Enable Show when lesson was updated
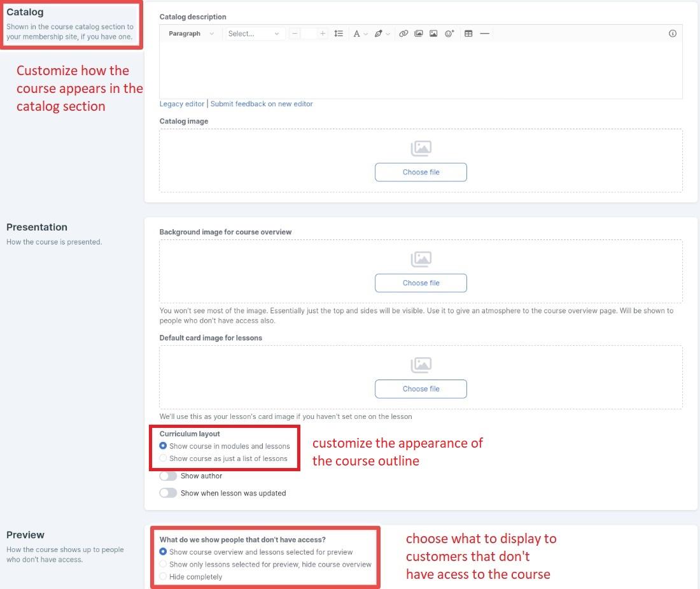Image resolution: width=700 pixels, height=589 pixels. coord(168,493)
